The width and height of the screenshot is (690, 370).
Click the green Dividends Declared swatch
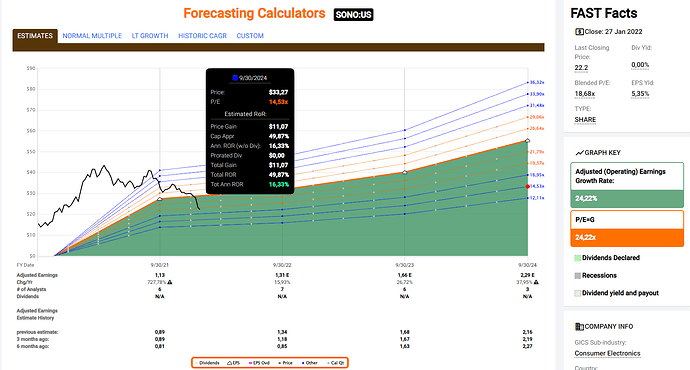(577, 258)
